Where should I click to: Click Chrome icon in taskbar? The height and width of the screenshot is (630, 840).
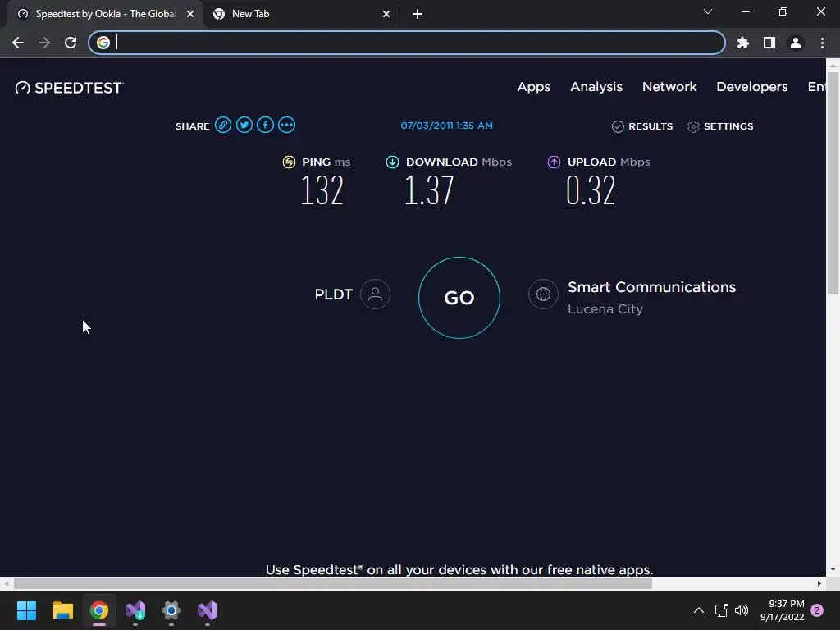click(99, 610)
